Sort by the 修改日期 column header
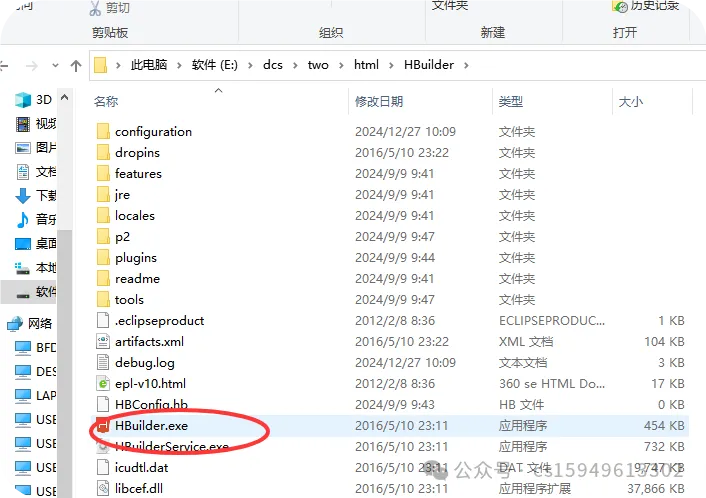The height and width of the screenshot is (498, 706). pos(379,101)
